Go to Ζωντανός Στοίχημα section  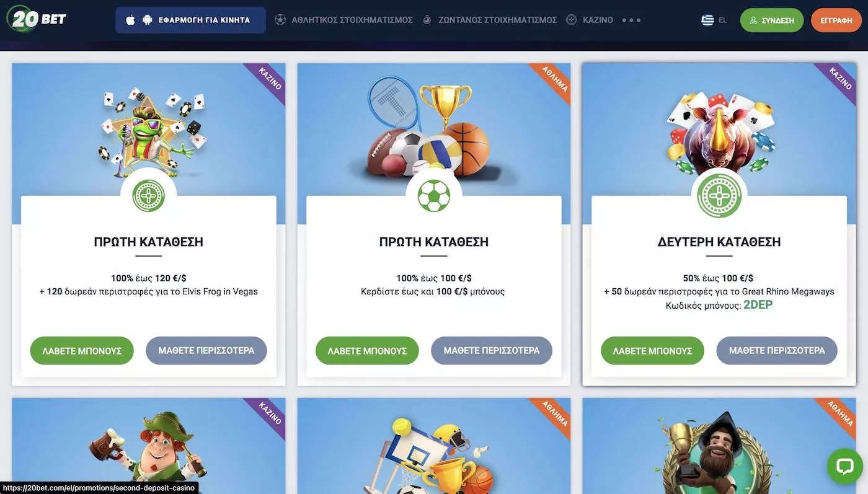(489, 20)
